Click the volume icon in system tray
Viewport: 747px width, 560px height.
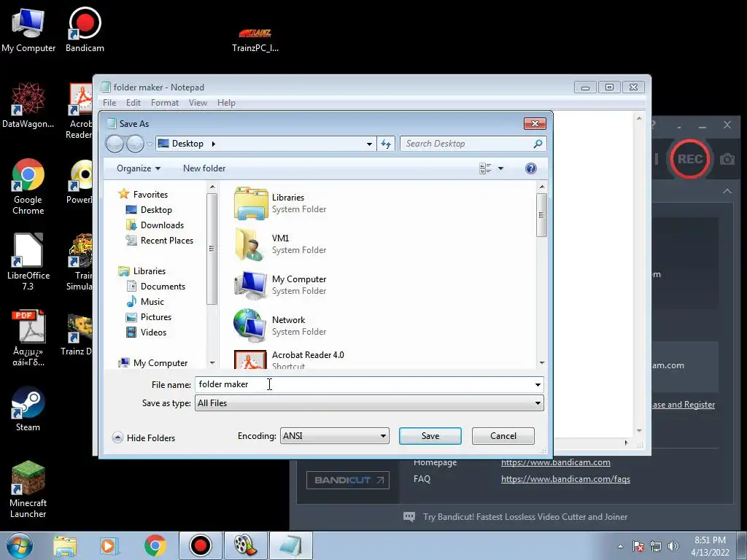coord(673,546)
